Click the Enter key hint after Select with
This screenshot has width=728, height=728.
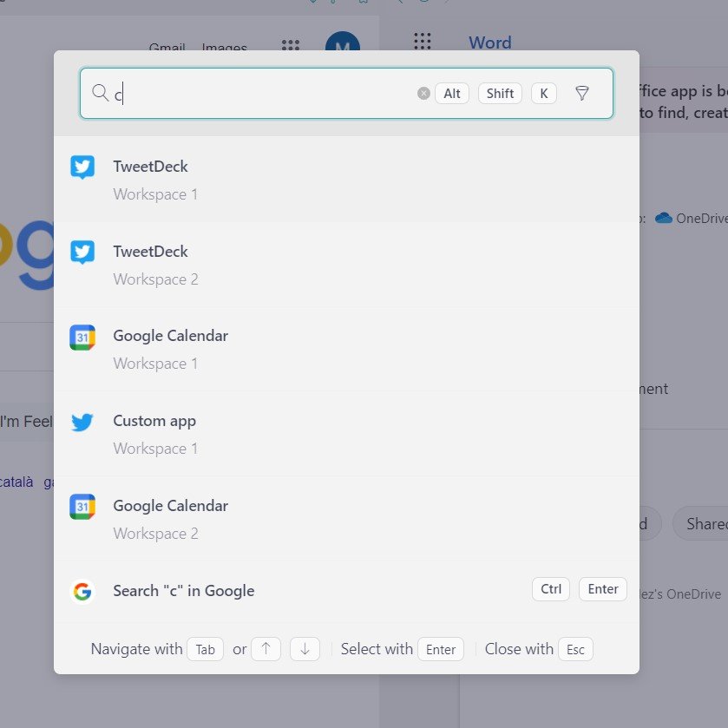pos(441,649)
